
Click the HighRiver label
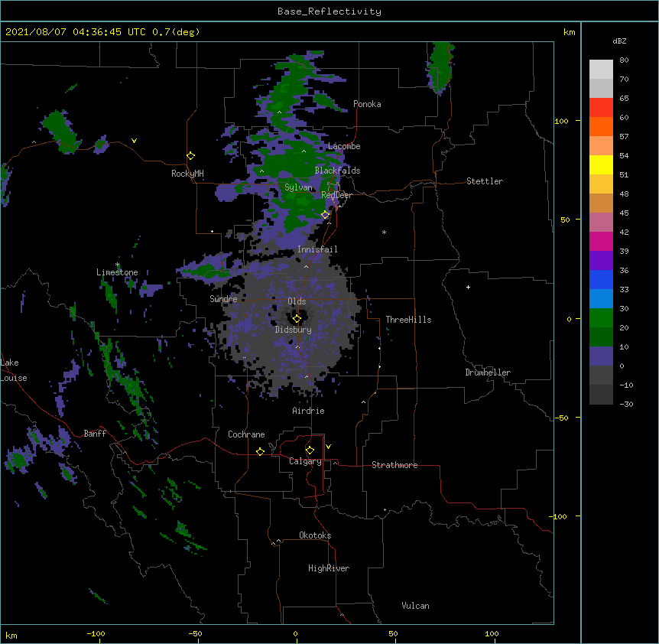coord(329,568)
